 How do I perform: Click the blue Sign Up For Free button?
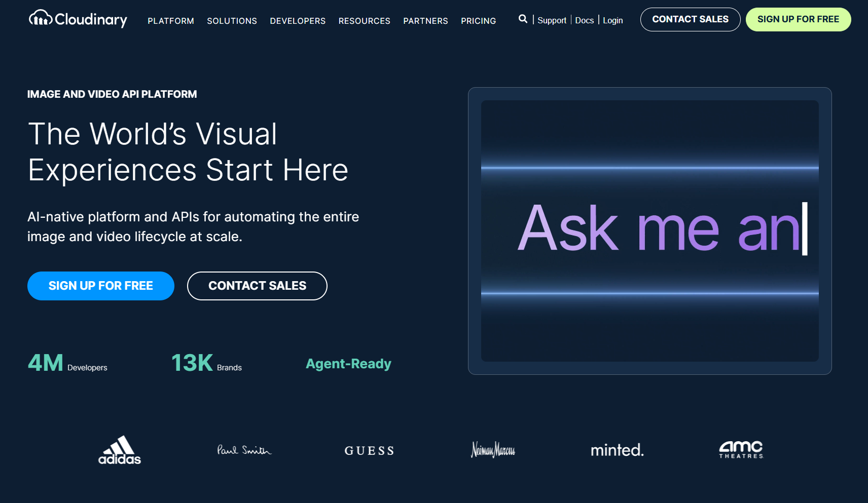point(101,286)
